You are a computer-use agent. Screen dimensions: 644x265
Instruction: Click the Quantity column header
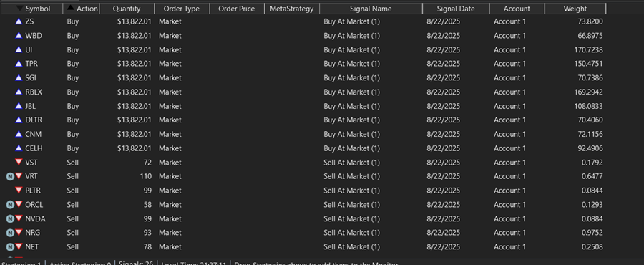pyautogui.click(x=127, y=9)
